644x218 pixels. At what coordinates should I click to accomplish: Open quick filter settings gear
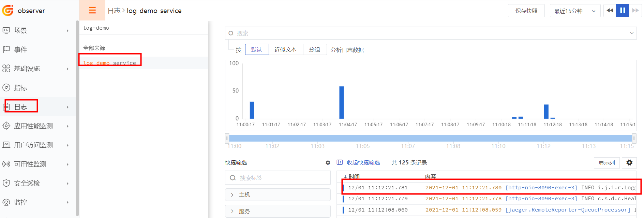tap(328, 163)
